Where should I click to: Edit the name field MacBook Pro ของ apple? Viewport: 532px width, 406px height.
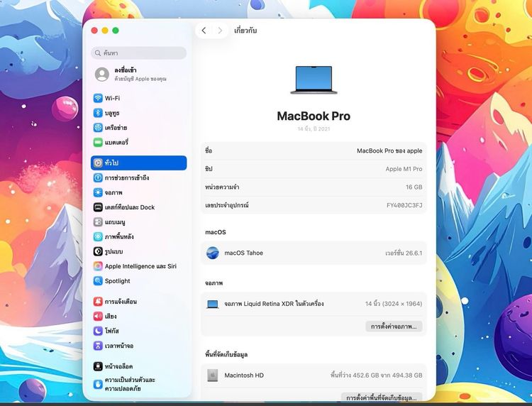[389, 150]
